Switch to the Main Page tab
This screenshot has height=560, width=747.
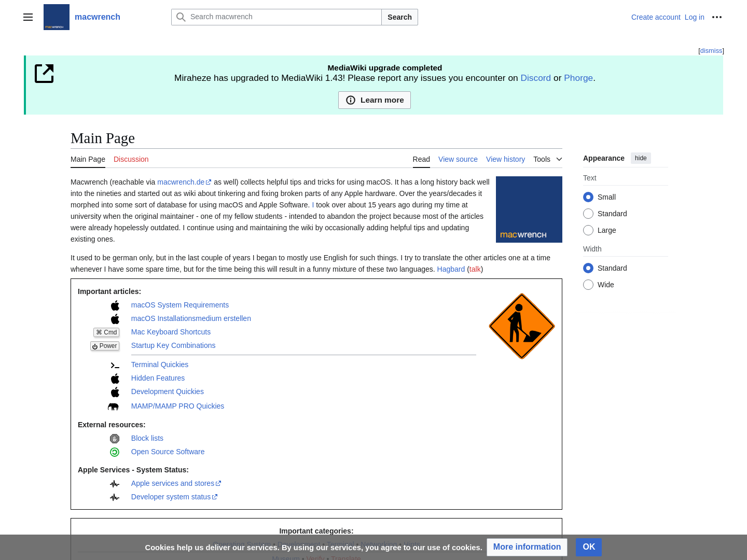88,159
